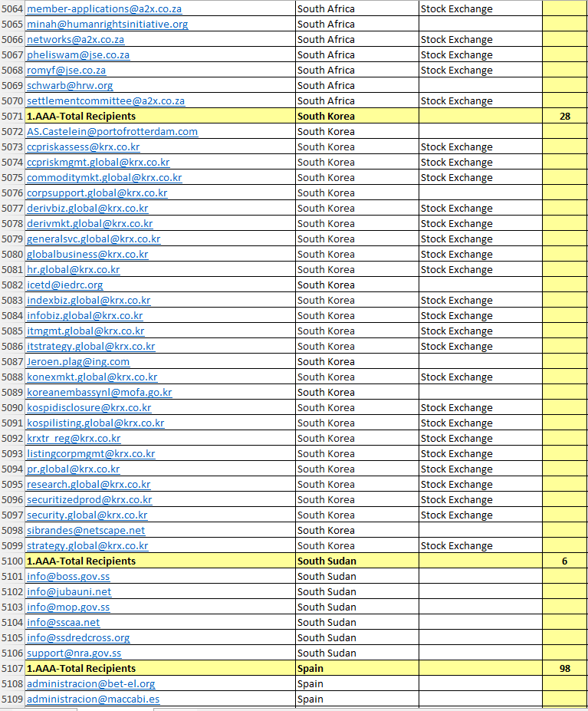Screen dimensions: 588x711
Task: Click support@nra.gov.ss link
Action: [x=74, y=653]
